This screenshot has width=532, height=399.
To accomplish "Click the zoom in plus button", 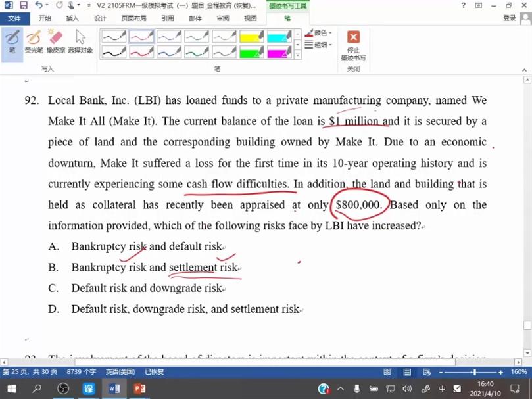I will [501, 372].
